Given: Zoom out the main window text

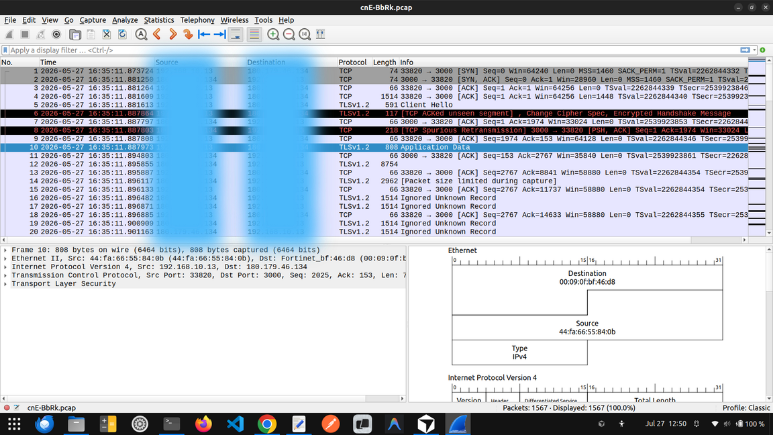Looking at the screenshot, I should (289, 34).
